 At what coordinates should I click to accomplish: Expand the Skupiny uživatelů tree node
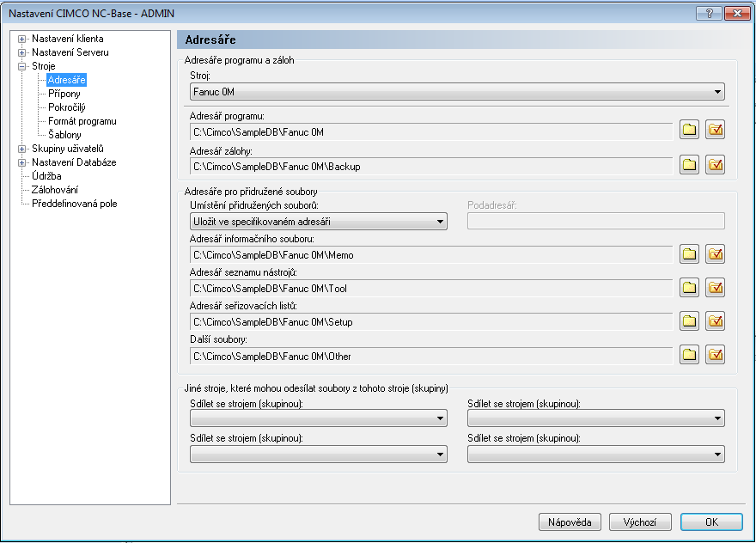point(21,149)
